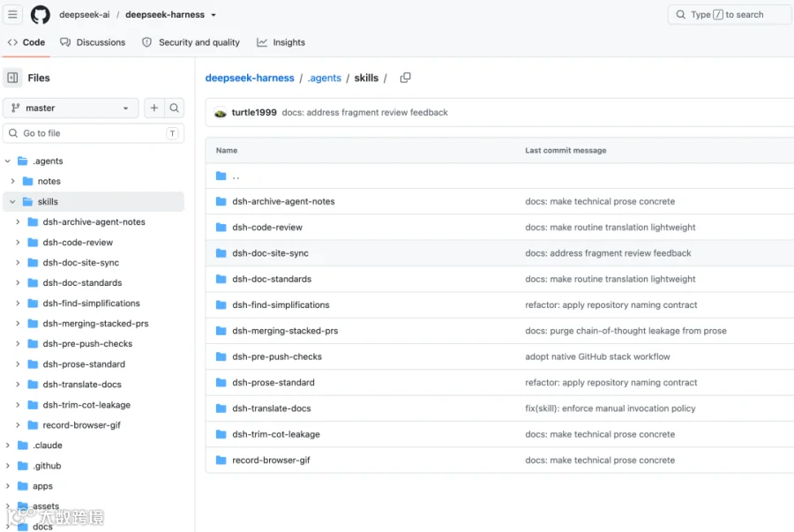This screenshot has height=532, width=794.
Task: Open deepseek-ai organization link
Action: (x=84, y=15)
